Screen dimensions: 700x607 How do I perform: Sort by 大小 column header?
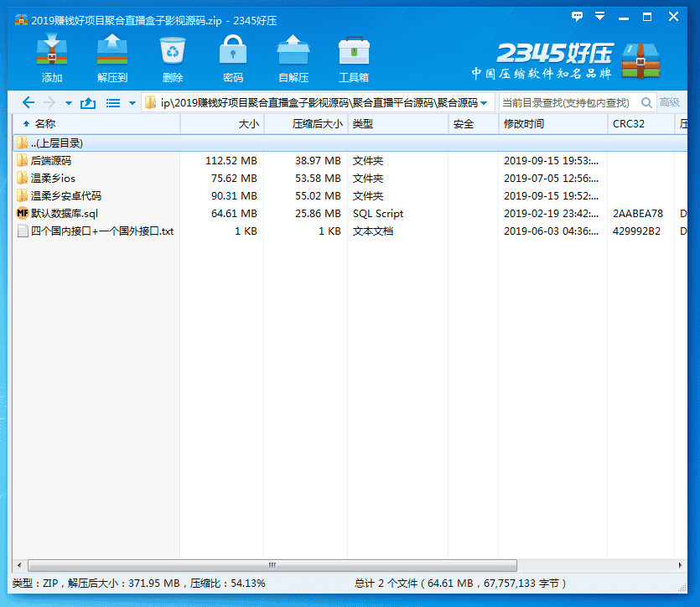tap(222, 124)
